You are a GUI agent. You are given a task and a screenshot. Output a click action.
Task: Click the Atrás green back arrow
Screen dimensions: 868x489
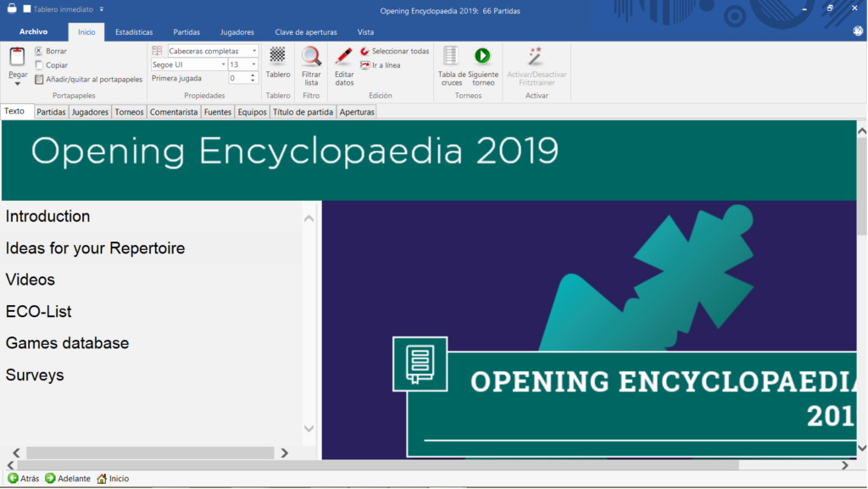point(13,478)
